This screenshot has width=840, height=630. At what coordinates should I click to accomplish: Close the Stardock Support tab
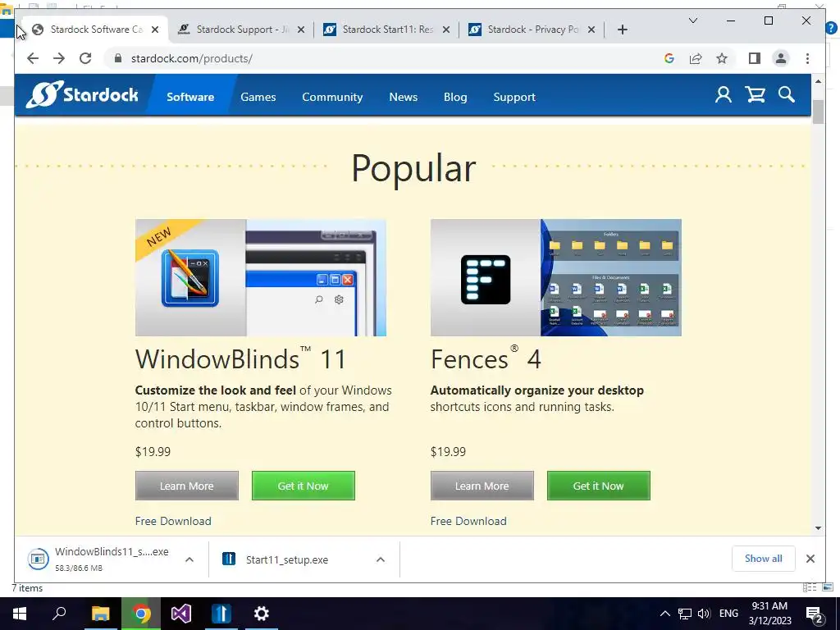301,30
